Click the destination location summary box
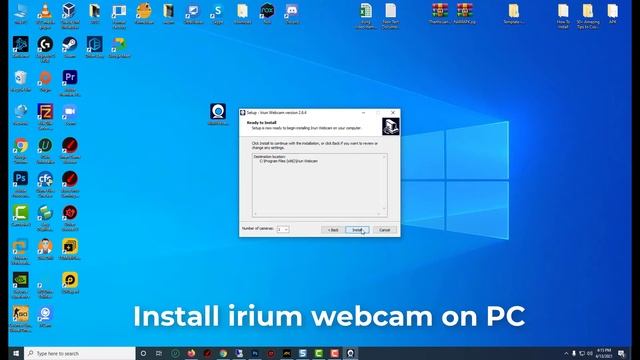Screen dimensions: 640x360 tap(320, 185)
